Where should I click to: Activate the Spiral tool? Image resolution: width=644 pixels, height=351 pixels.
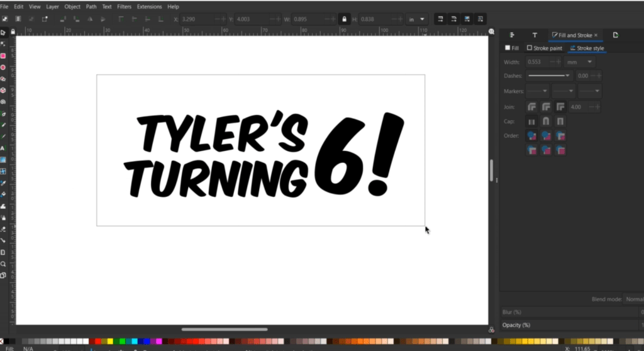click(3, 101)
